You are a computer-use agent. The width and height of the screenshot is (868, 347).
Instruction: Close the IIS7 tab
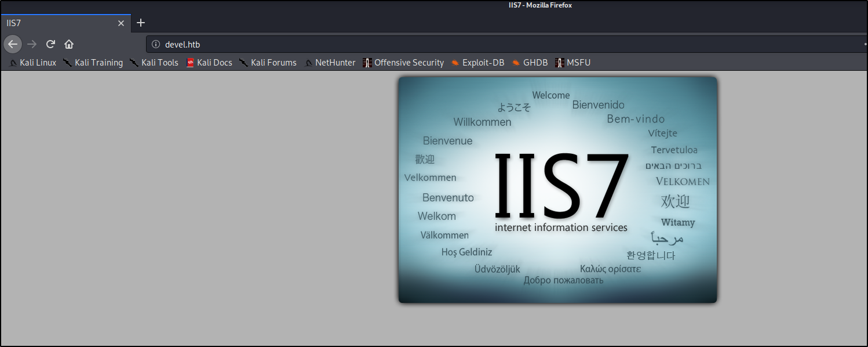121,23
